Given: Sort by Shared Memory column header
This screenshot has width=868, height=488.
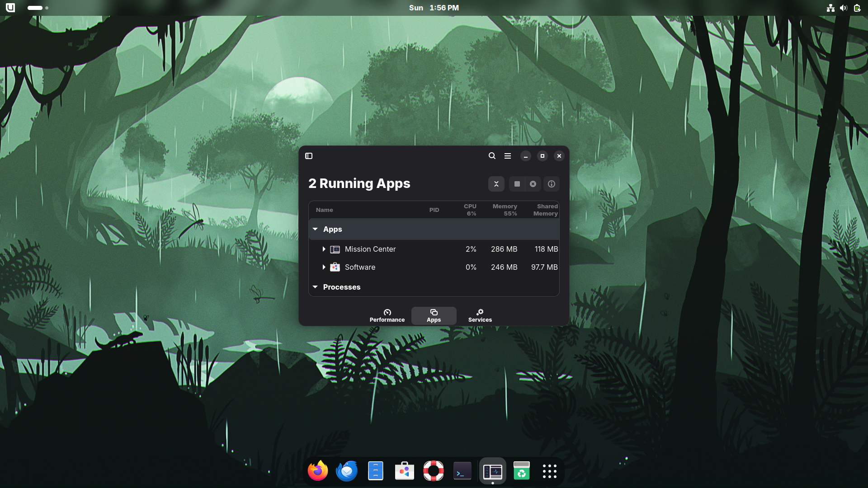Looking at the screenshot, I should pyautogui.click(x=546, y=210).
